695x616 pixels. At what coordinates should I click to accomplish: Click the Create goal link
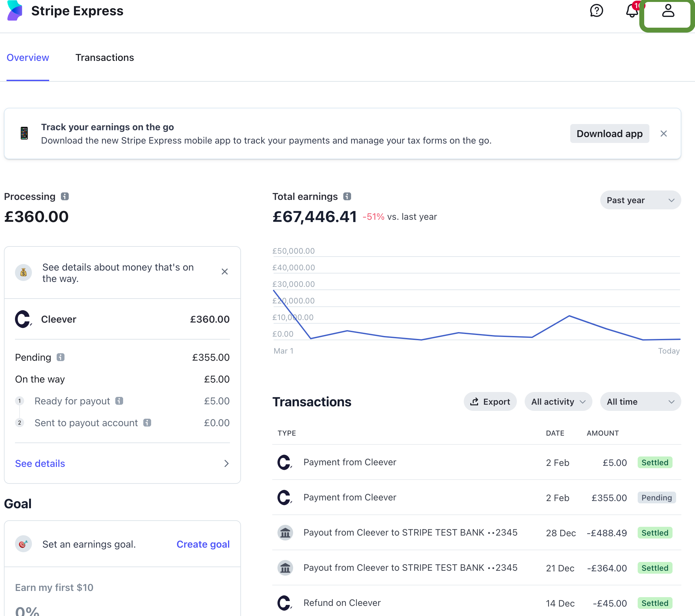click(203, 544)
